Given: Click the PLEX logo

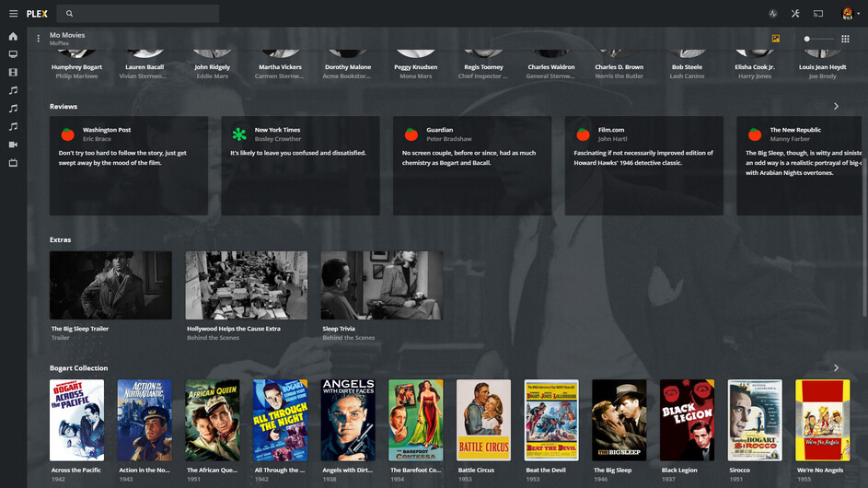Looking at the screenshot, I should pyautogui.click(x=37, y=14).
